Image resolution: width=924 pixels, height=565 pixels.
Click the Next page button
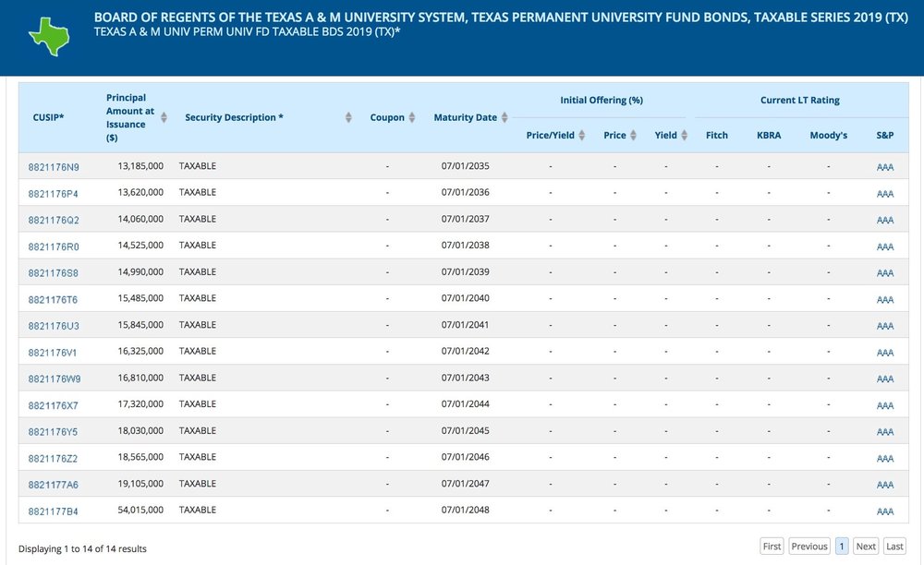(866, 547)
